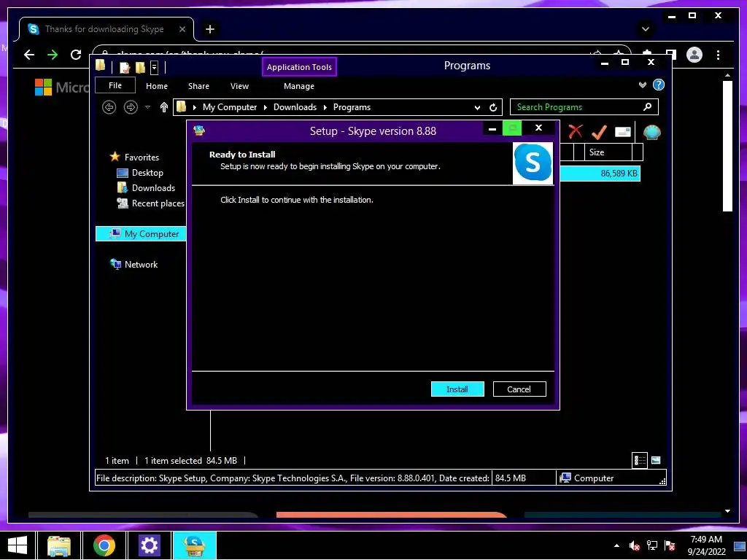The width and height of the screenshot is (747, 560).
Task: Open the recent locations dropdown arrow
Action: pos(147,107)
